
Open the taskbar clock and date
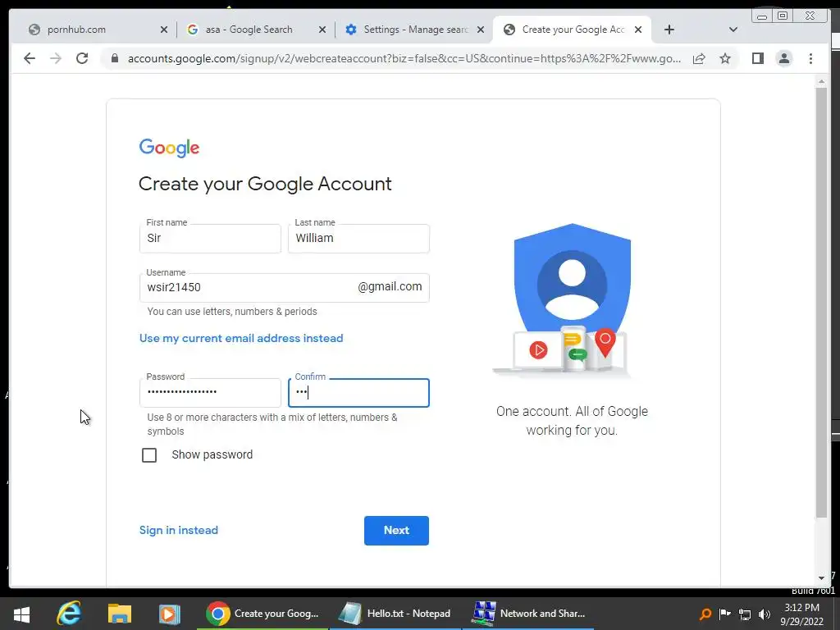click(x=801, y=614)
